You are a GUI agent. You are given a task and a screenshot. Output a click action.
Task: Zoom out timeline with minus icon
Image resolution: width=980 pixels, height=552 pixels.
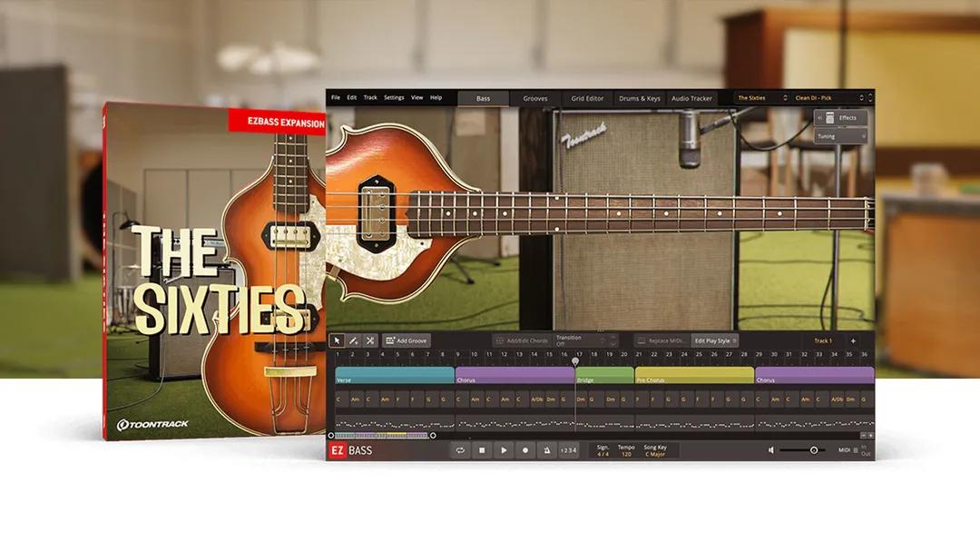click(x=863, y=435)
